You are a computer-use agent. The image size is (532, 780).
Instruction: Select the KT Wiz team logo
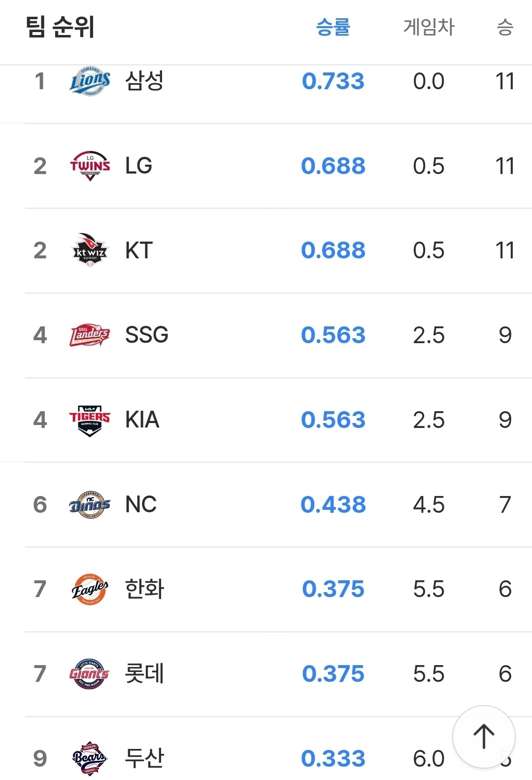pos(90,250)
